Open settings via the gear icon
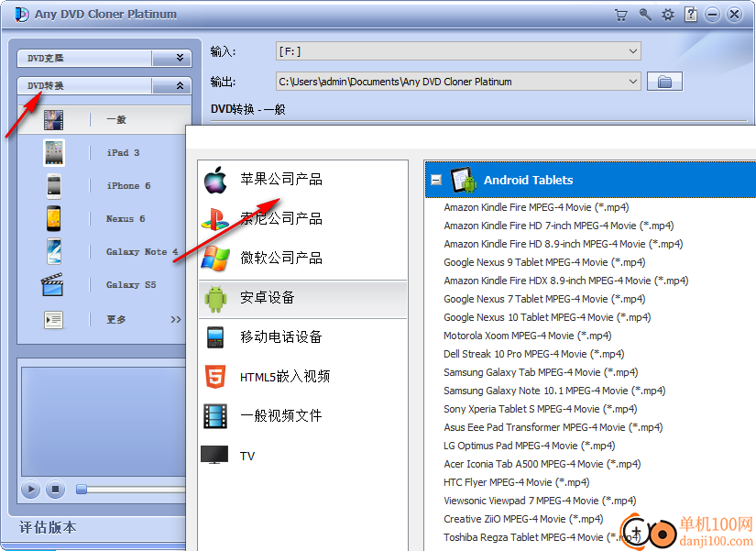 [668, 15]
